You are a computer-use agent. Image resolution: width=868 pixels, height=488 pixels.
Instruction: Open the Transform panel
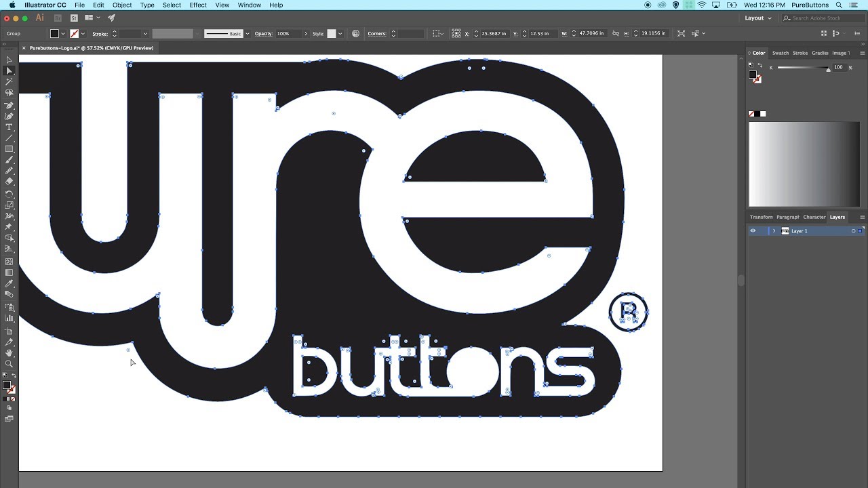point(761,217)
